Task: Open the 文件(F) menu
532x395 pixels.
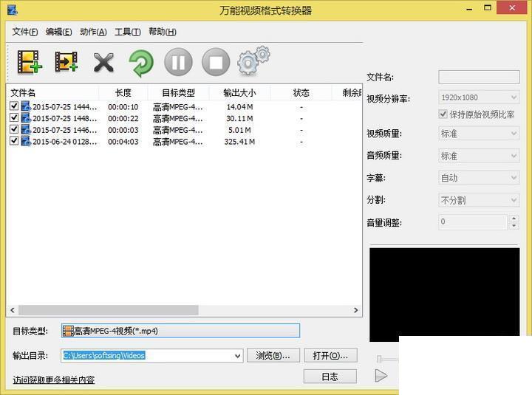Action: pyautogui.click(x=25, y=32)
